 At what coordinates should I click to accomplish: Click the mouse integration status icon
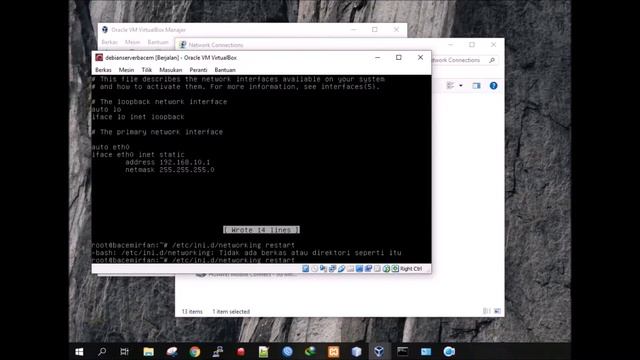click(x=386, y=269)
